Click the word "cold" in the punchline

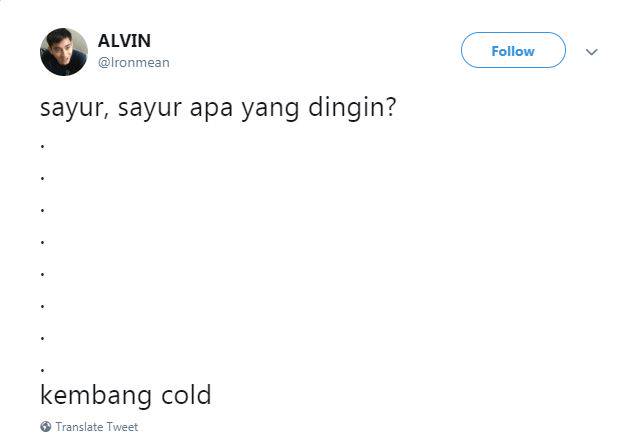[186, 394]
